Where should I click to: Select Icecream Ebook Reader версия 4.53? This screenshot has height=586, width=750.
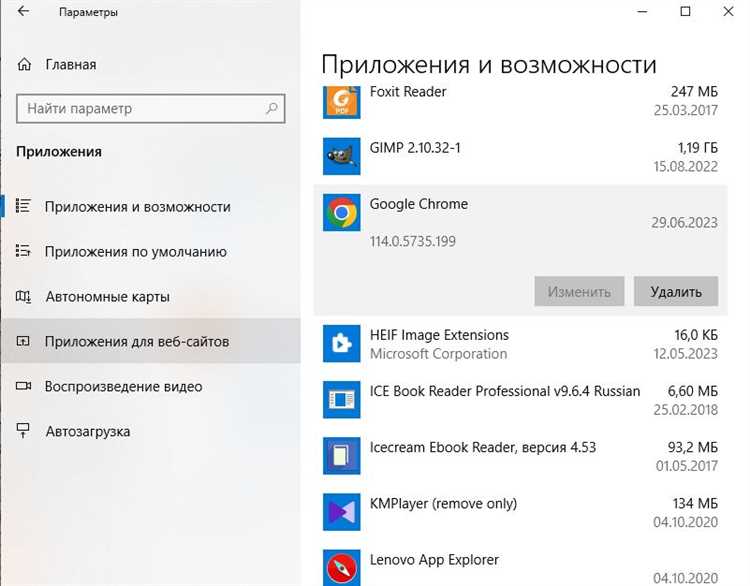coord(483,447)
